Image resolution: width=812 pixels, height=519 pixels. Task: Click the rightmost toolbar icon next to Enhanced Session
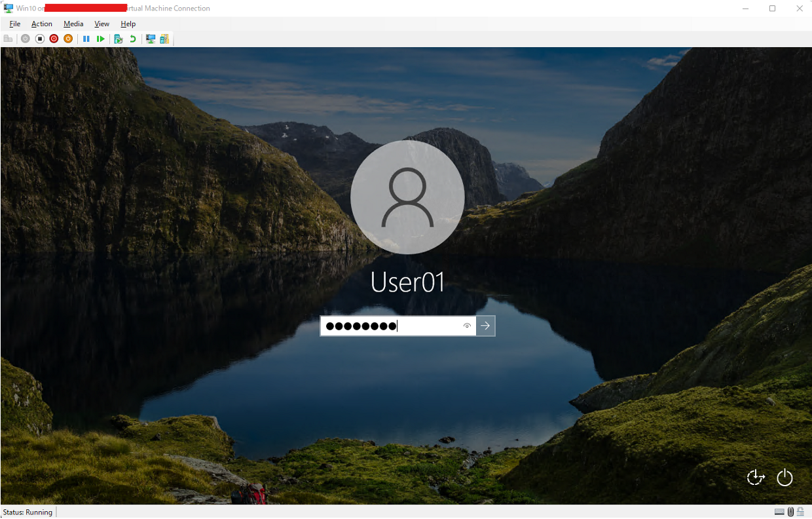(x=164, y=39)
